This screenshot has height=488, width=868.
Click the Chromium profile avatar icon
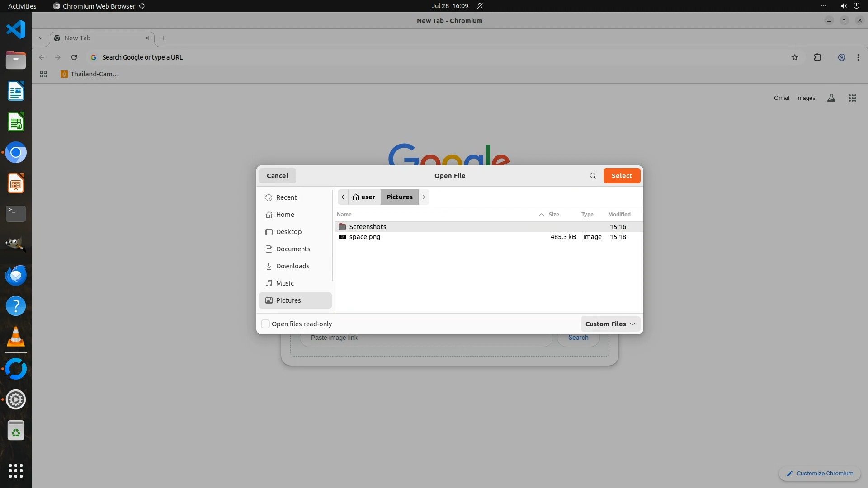pos(841,57)
